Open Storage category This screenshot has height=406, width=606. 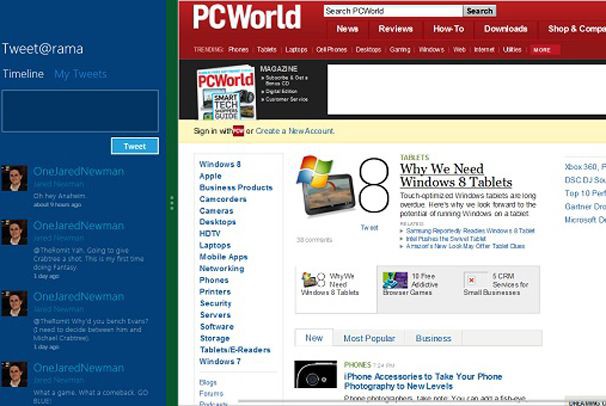click(x=215, y=338)
